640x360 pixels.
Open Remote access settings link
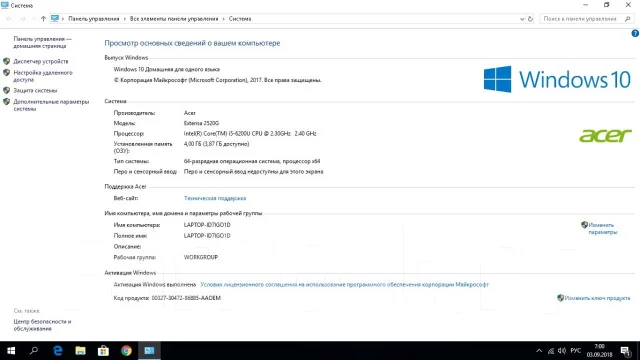tap(43, 76)
